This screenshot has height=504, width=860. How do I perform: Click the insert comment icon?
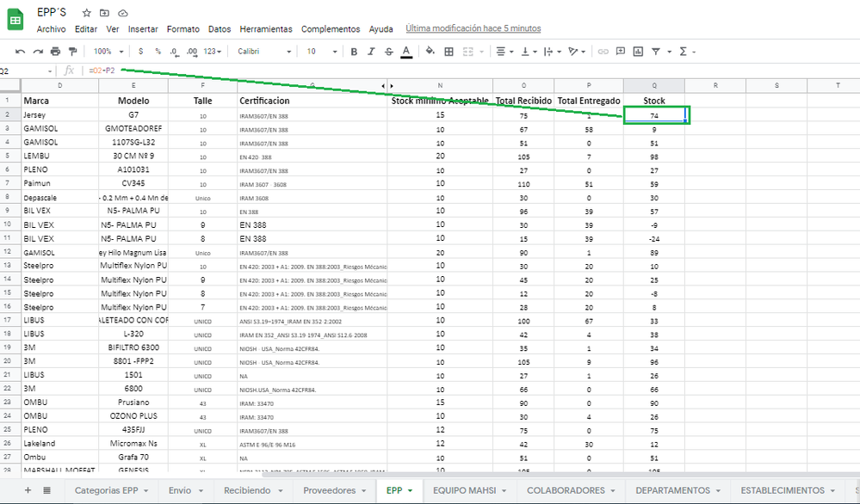click(x=621, y=52)
